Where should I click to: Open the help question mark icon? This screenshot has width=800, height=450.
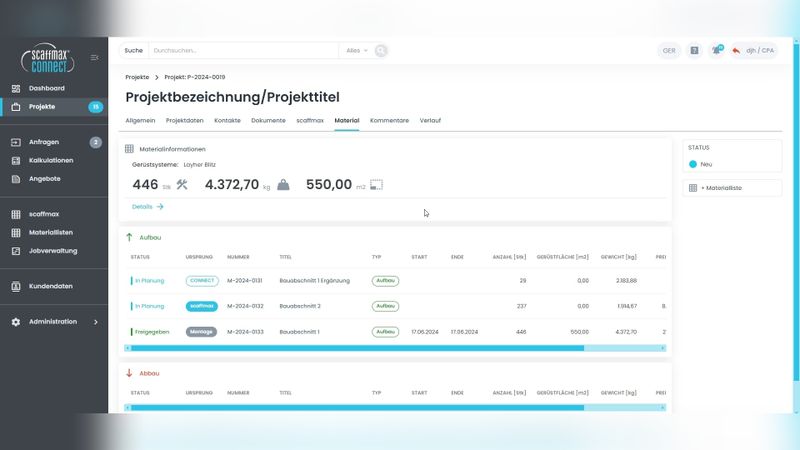click(x=694, y=50)
